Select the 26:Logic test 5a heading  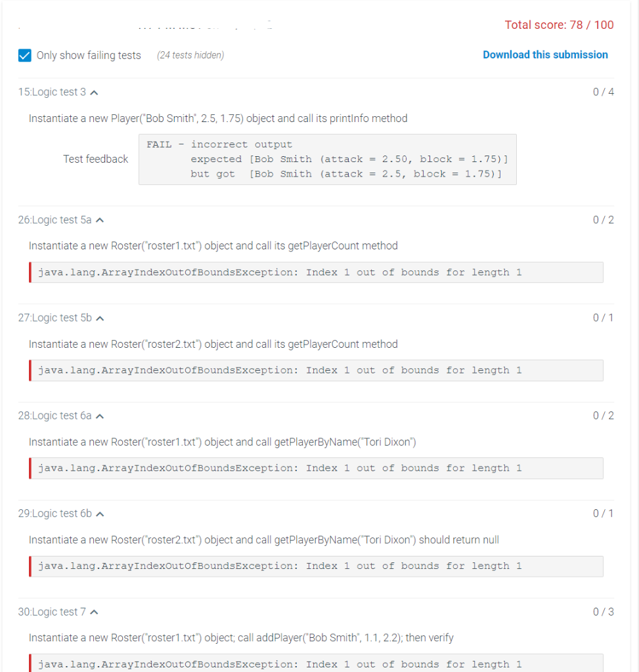(x=56, y=220)
